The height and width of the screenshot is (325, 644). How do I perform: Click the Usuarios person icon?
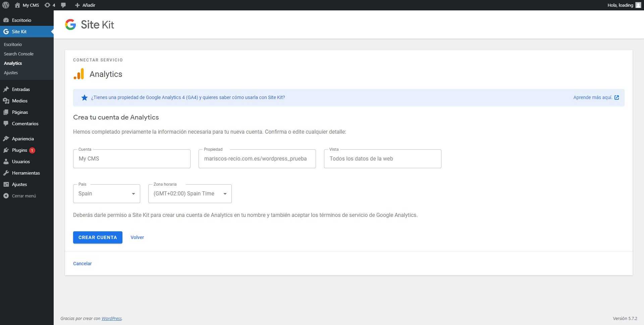click(x=6, y=161)
